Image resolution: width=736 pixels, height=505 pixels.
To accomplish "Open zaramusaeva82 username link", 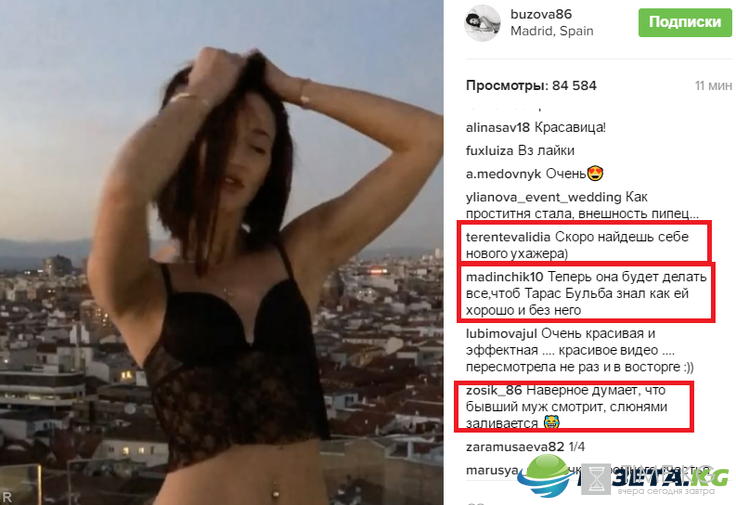I will tap(515, 446).
